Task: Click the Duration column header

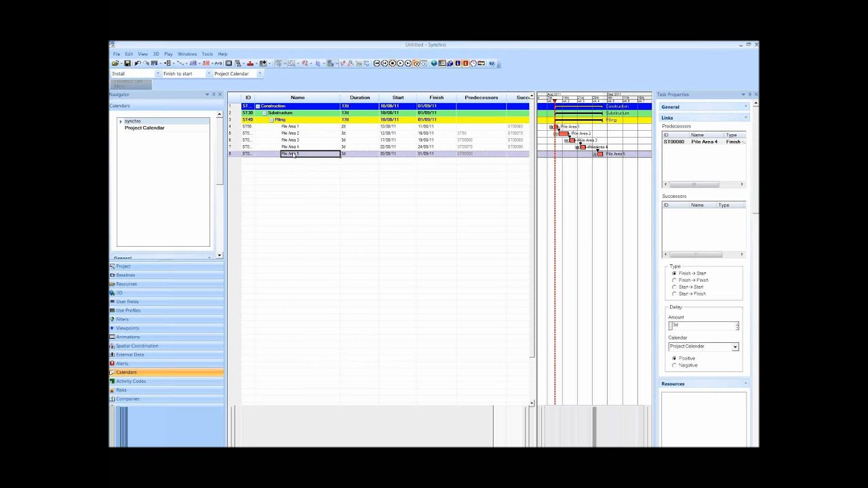Action: coord(359,98)
